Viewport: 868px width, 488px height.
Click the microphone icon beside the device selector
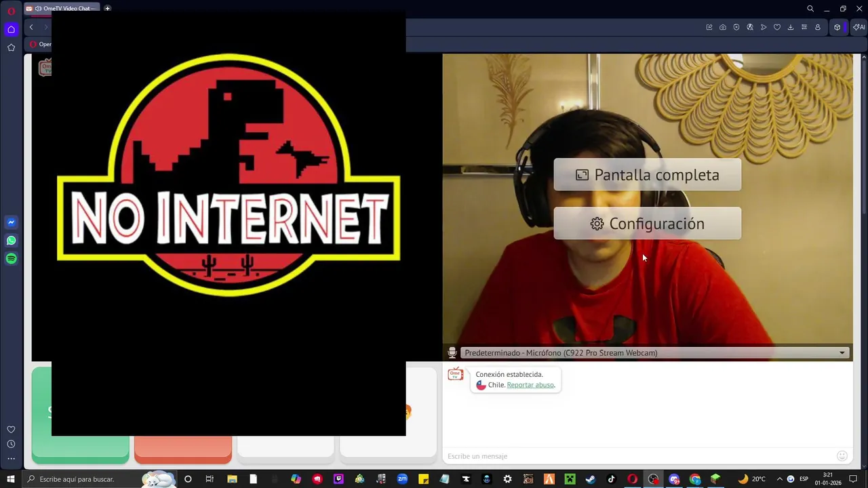click(x=452, y=352)
